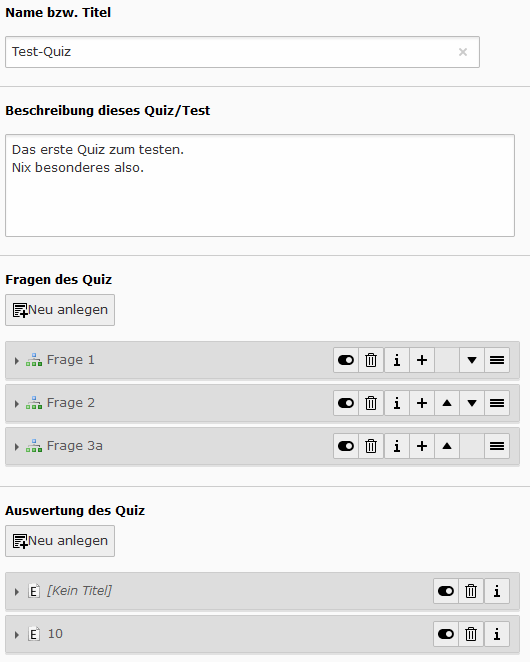Toggle visibility of Frage 3a
The image size is (530, 662).
(x=346, y=446)
